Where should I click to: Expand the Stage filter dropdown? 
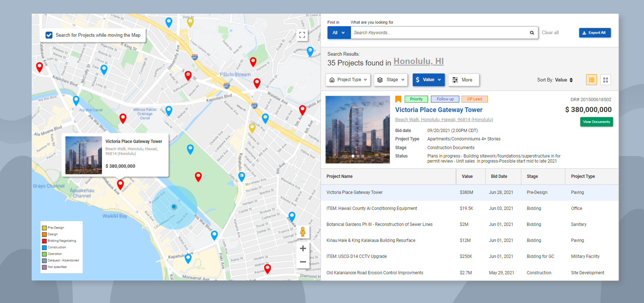click(x=390, y=80)
